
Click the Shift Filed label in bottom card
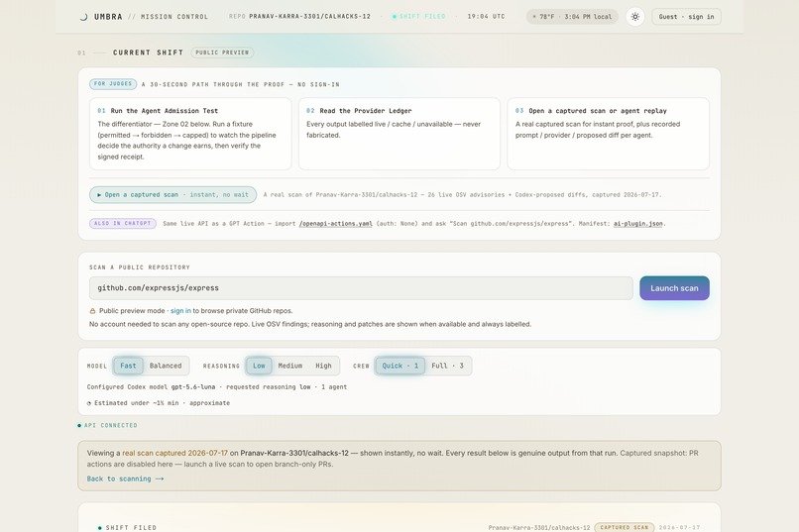tap(131, 528)
